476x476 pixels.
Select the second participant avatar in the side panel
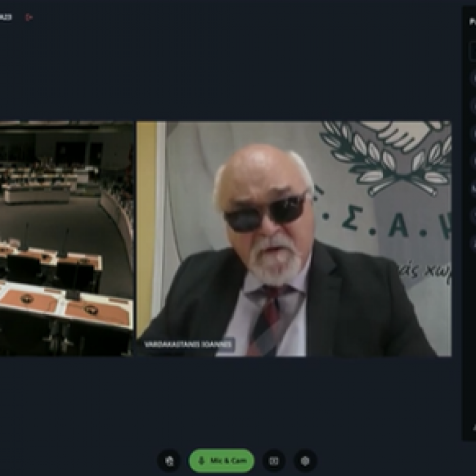coord(473,106)
